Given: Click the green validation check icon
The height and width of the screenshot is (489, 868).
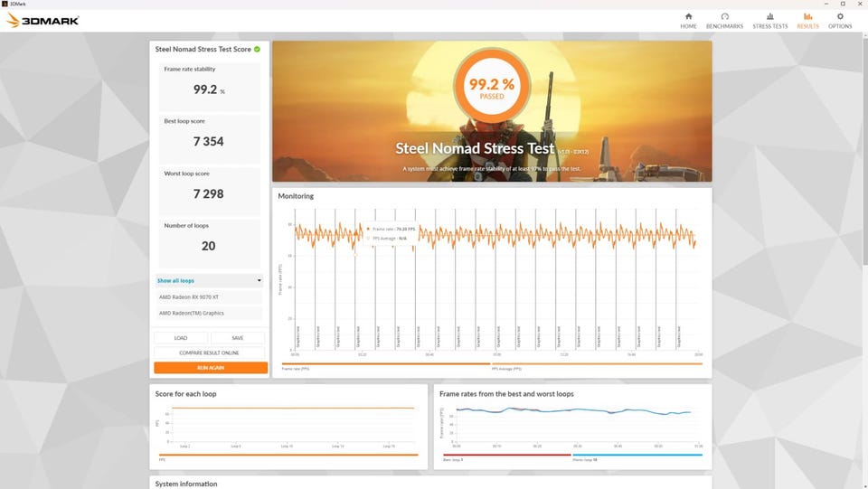Looking at the screenshot, I should pyautogui.click(x=257, y=49).
